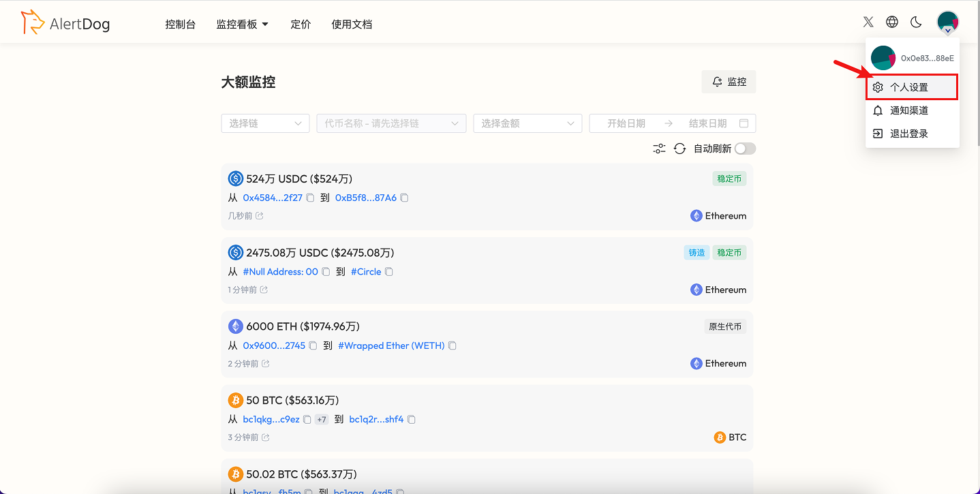Click the language globe icon
Screen dimensions: 980x494
click(892, 21)
